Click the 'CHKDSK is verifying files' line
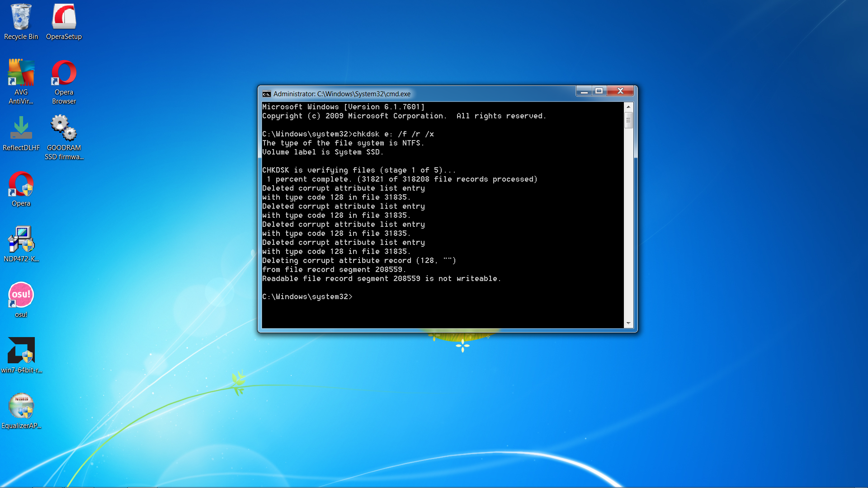 pos(359,170)
